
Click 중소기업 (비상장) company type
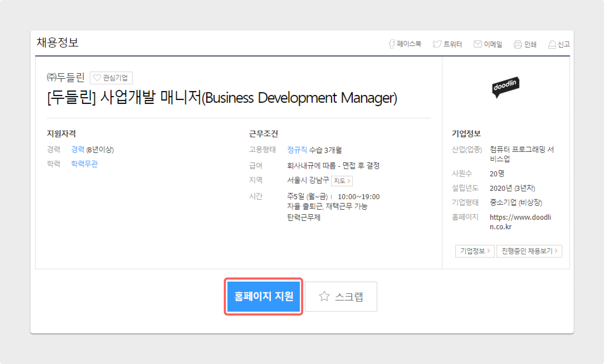(x=516, y=202)
